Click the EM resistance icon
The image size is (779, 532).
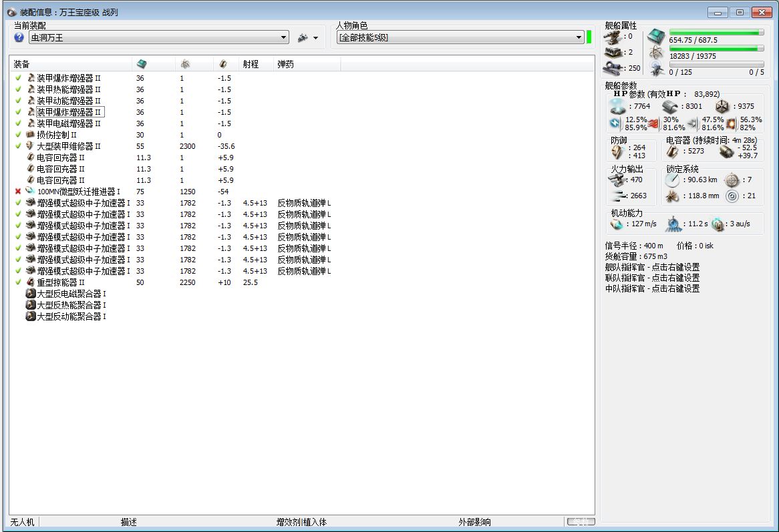[615, 123]
